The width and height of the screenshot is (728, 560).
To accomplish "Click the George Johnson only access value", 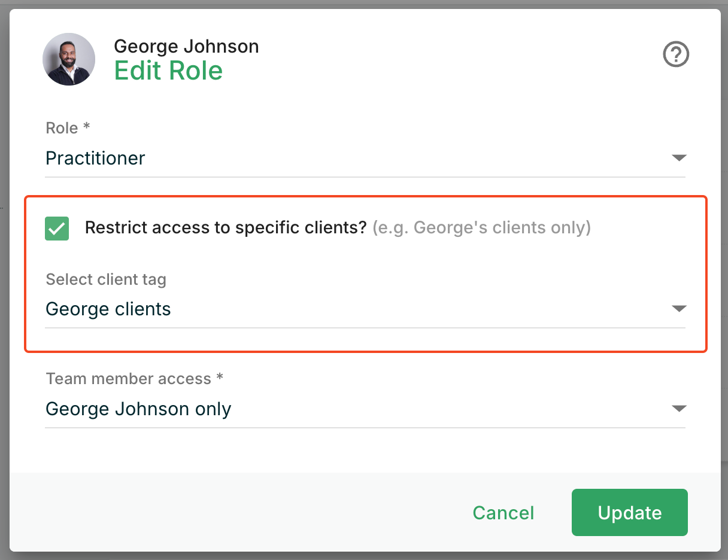I will (x=138, y=409).
